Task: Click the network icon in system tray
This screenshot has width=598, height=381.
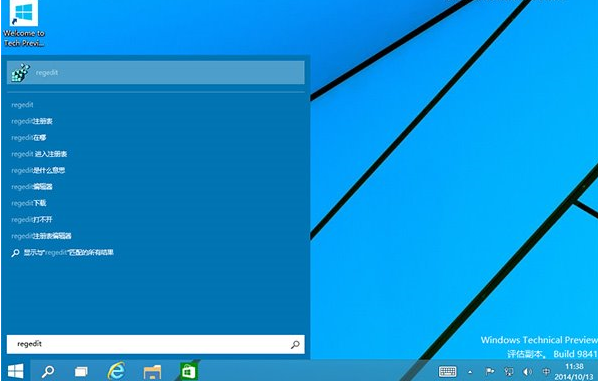Action: point(509,371)
